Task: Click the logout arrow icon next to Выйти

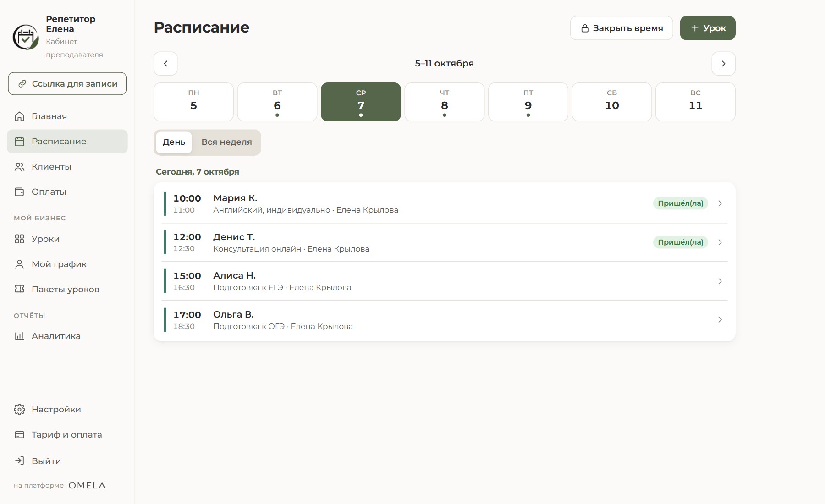Action: (19, 461)
